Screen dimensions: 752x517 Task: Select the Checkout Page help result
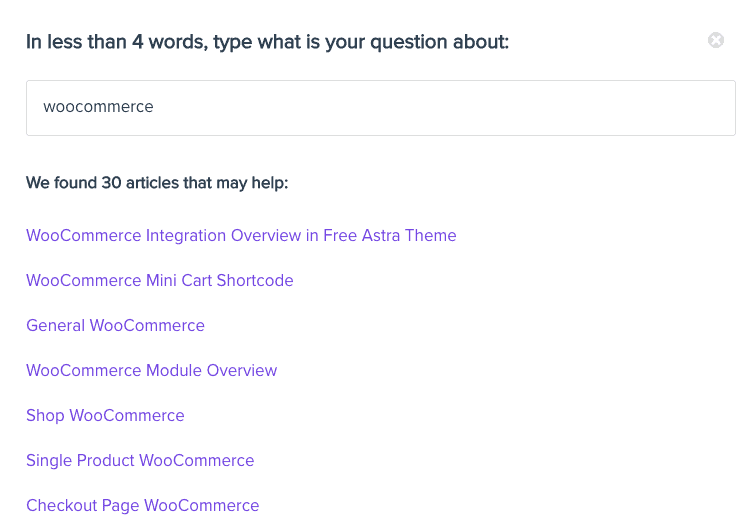point(142,506)
